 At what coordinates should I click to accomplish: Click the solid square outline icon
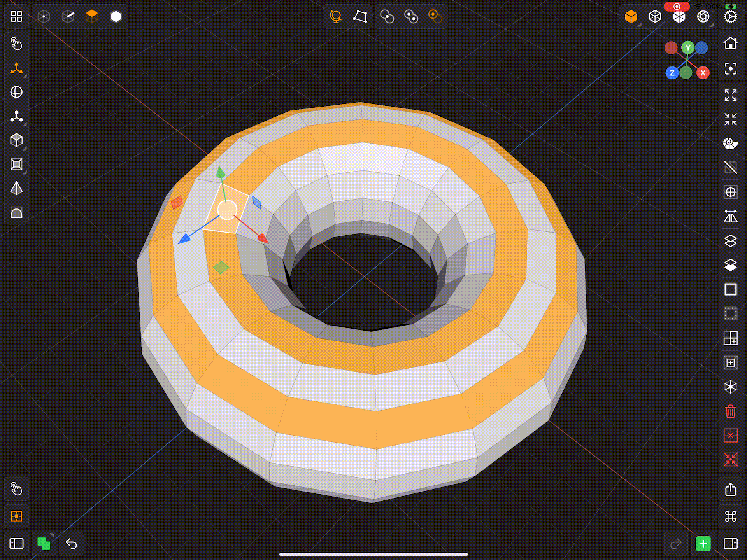point(731,289)
